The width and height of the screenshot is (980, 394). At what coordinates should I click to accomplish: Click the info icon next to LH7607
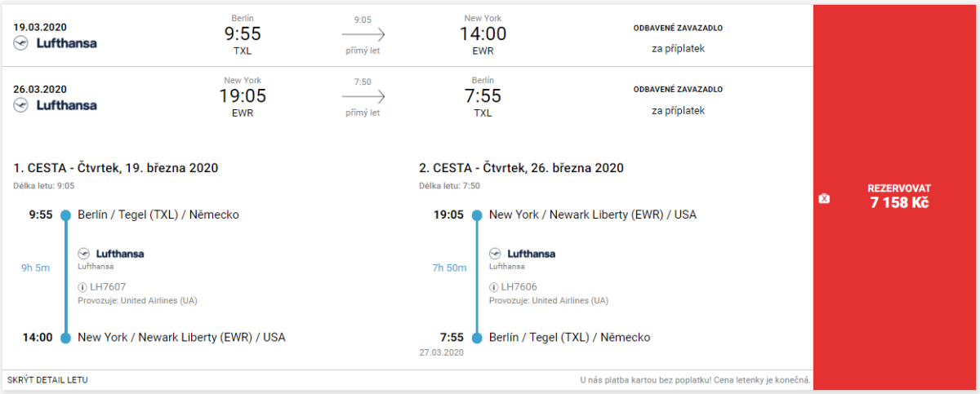click(82, 287)
